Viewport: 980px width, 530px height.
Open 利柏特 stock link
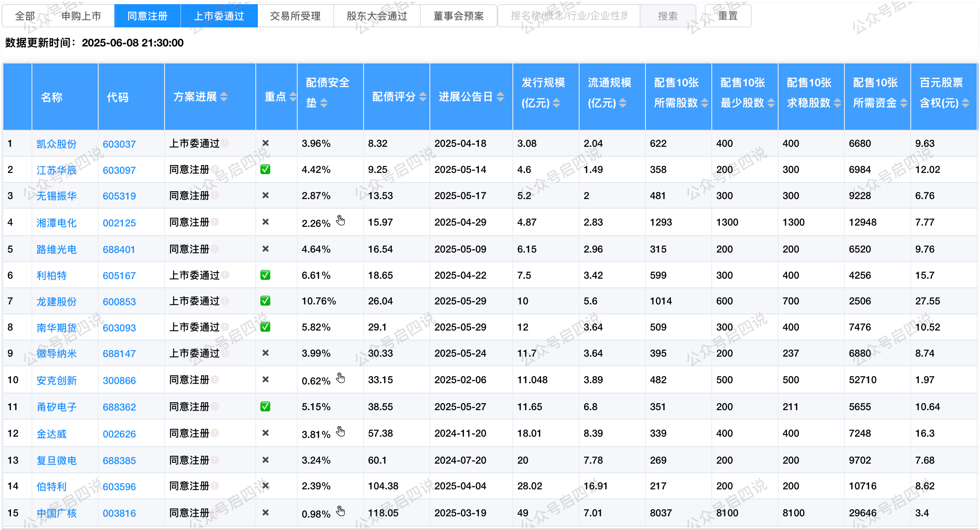[51, 275]
